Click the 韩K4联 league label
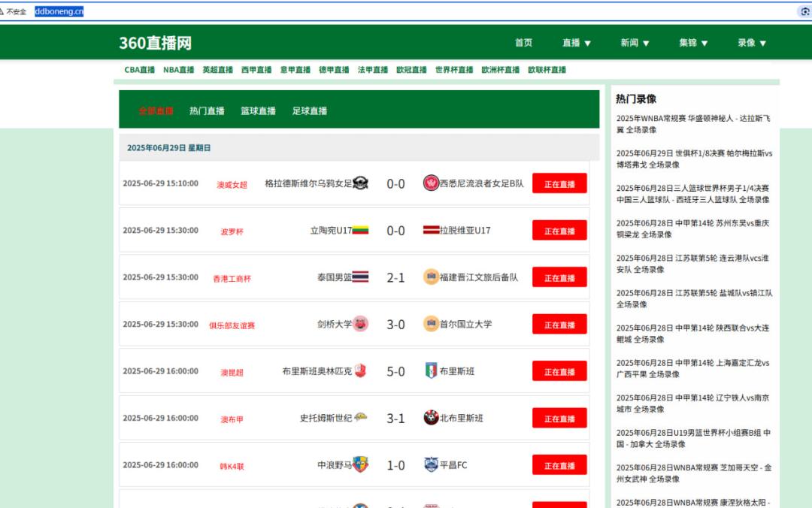 point(232,467)
